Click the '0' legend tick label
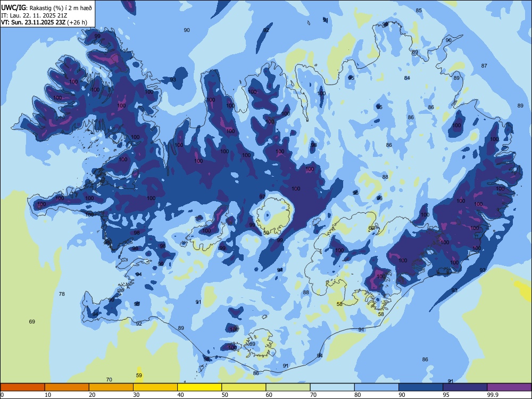 click(2, 395)
